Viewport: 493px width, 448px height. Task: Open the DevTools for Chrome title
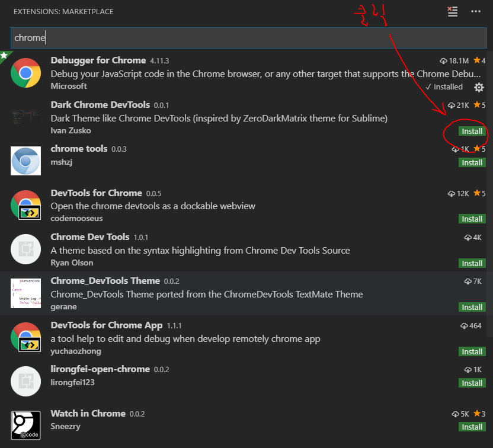(96, 193)
